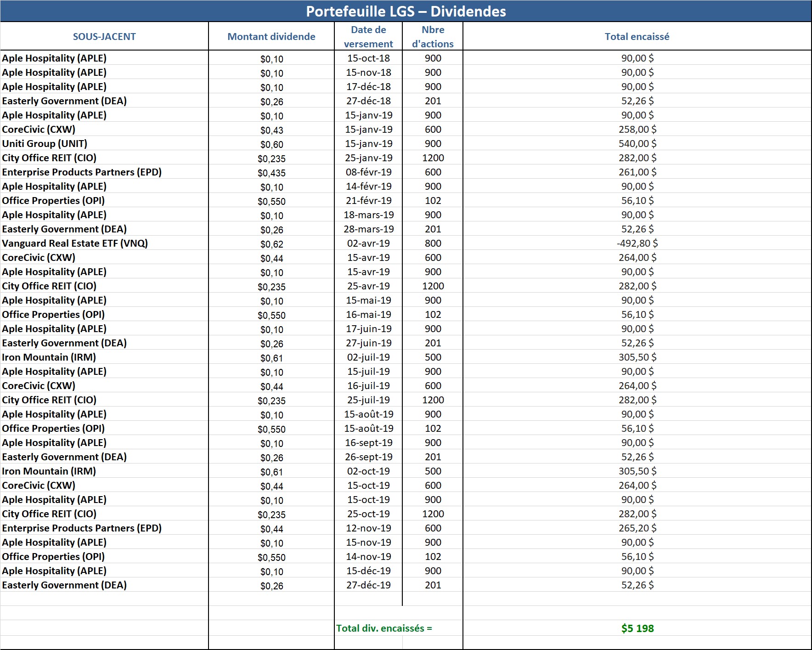
Task: Select the 1200 shares cell in 25-oct-19 row
Action: click(x=433, y=514)
